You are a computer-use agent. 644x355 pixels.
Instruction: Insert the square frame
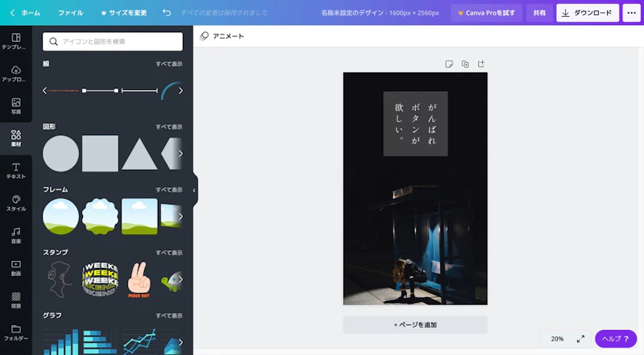tap(139, 216)
